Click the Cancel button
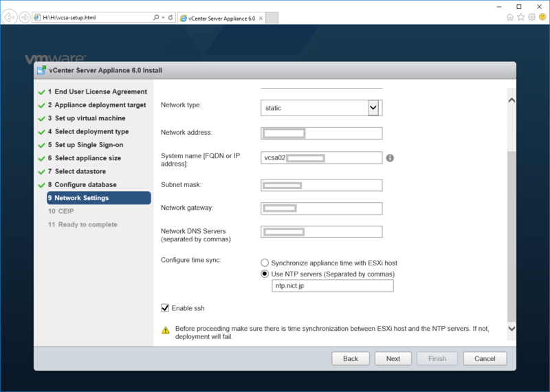The height and width of the screenshot is (392, 550). pyautogui.click(x=485, y=359)
